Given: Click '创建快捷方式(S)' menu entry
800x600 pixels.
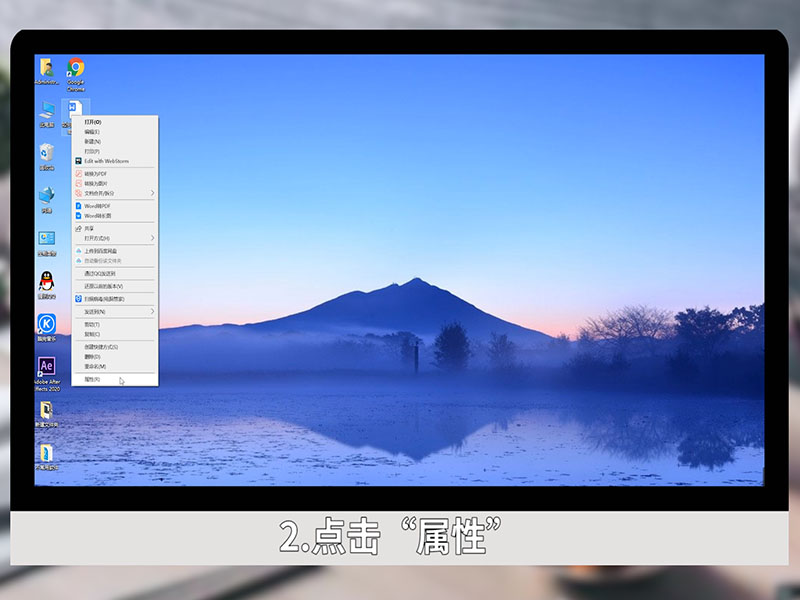Looking at the screenshot, I should 101,346.
